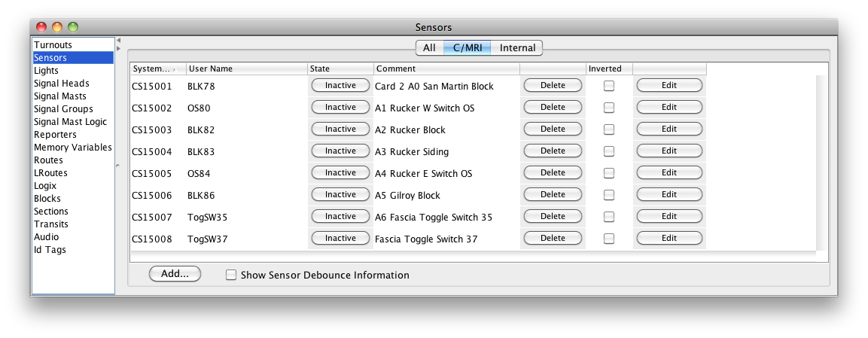
Task: Toggle Inactive state of CS15001
Action: [x=340, y=85]
